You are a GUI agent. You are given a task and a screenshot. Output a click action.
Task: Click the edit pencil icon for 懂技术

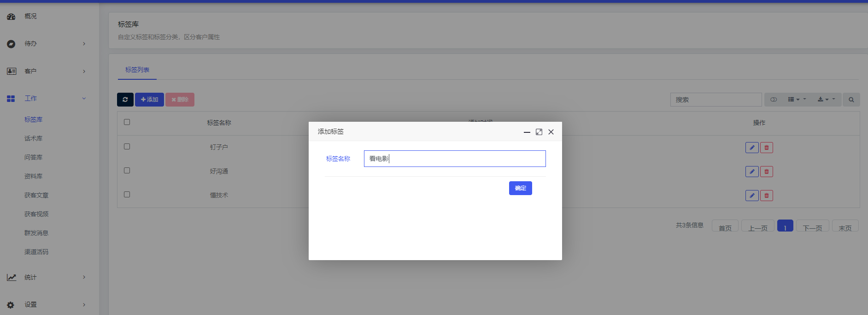(751, 196)
